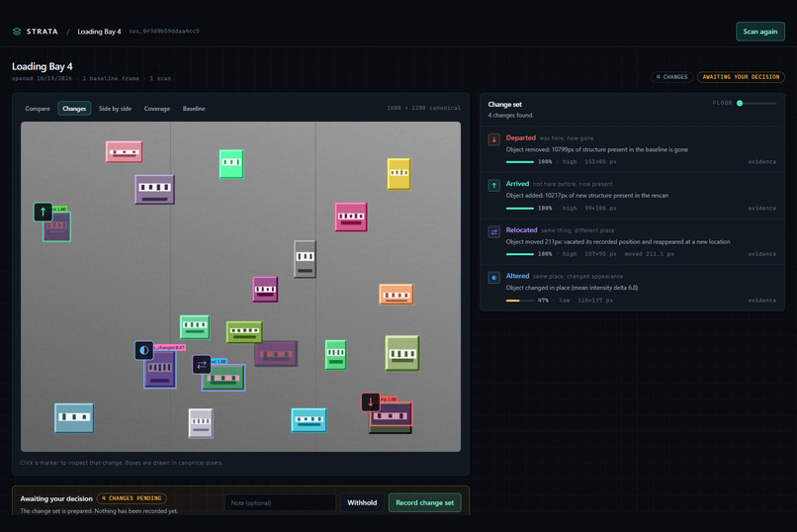Image resolution: width=797 pixels, height=532 pixels.
Task: Click the 'Change set' panel heading
Action: 504,104
